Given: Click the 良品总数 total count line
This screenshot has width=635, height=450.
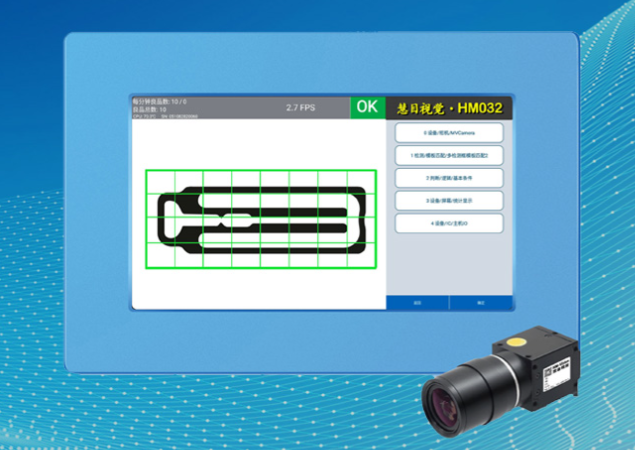Looking at the screenshot, I should click(150, 108).
